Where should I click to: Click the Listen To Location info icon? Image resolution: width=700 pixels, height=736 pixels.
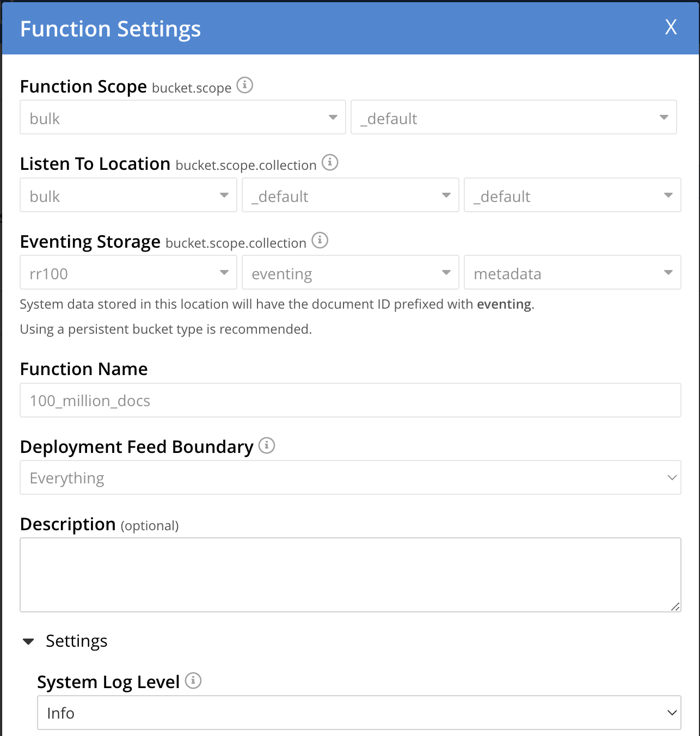330,162
